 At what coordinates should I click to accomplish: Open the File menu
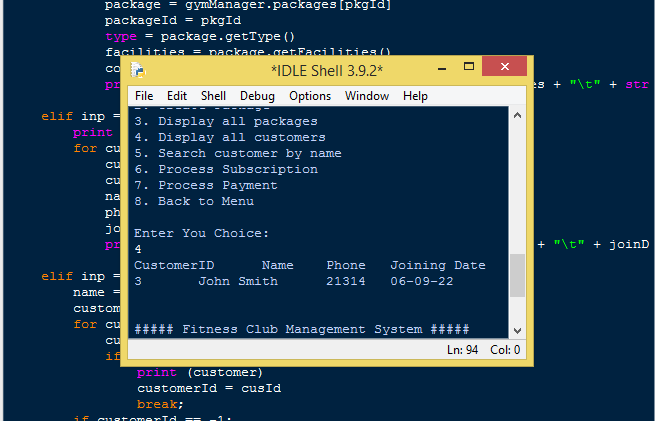[x=144, y=96]
